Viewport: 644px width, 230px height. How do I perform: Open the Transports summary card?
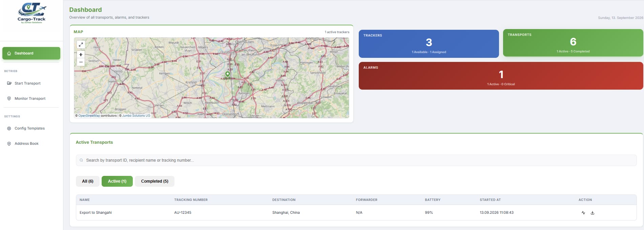[x=573, y=43]
